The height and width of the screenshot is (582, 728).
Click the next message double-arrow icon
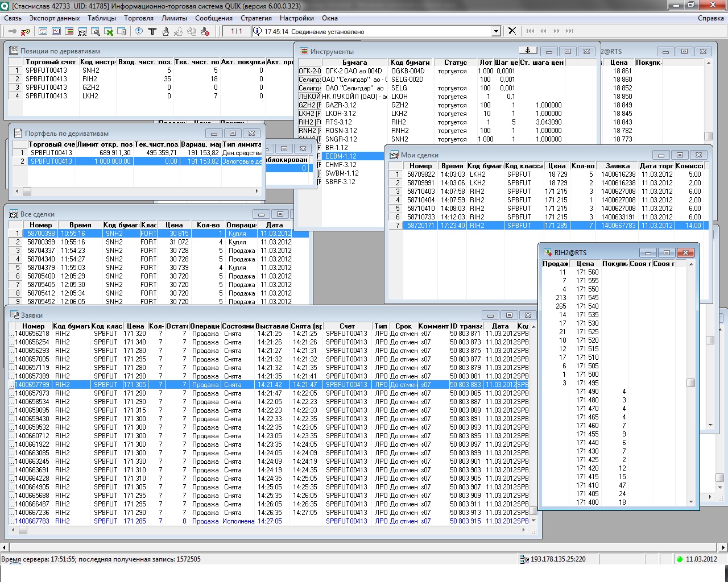click(x=556, y=31)
